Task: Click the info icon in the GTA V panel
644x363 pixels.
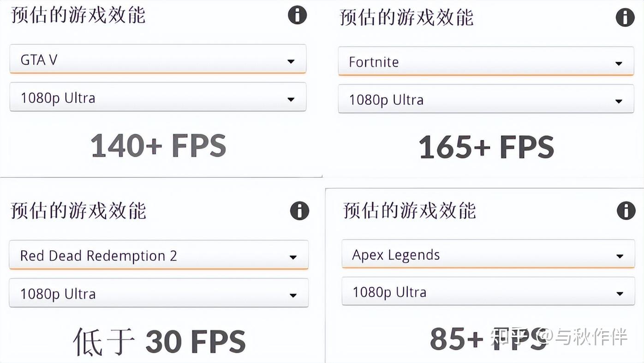Action: [297, 15]
